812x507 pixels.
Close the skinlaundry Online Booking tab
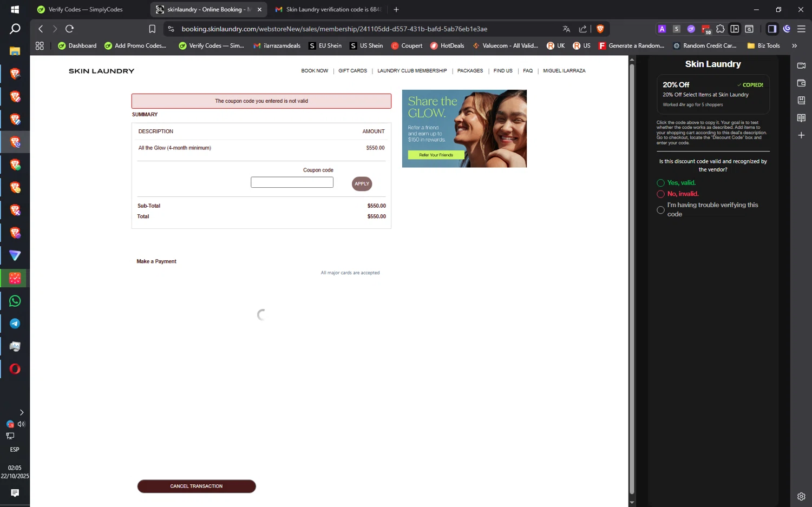click(259, 9)
